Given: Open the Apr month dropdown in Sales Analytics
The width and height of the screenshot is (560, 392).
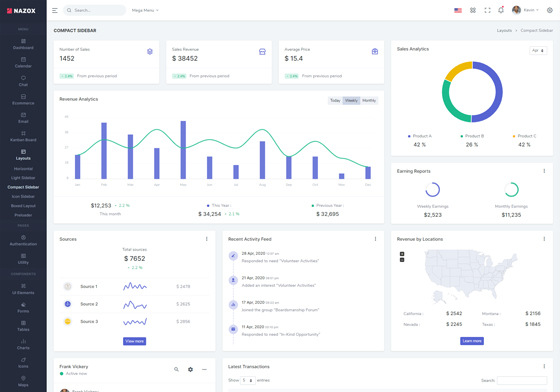Looking at the screenshot, I should point(538,51).
